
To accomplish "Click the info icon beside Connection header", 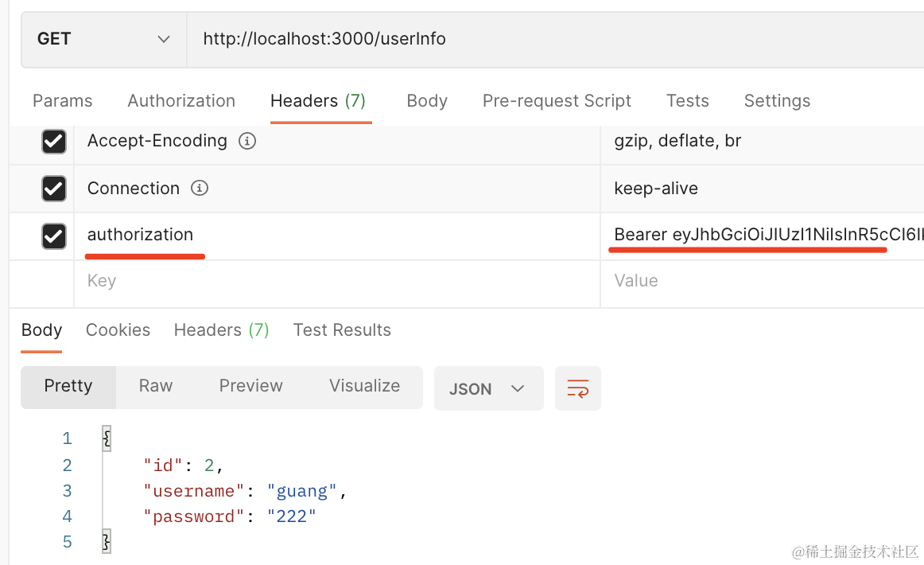I will coord(200,189).
